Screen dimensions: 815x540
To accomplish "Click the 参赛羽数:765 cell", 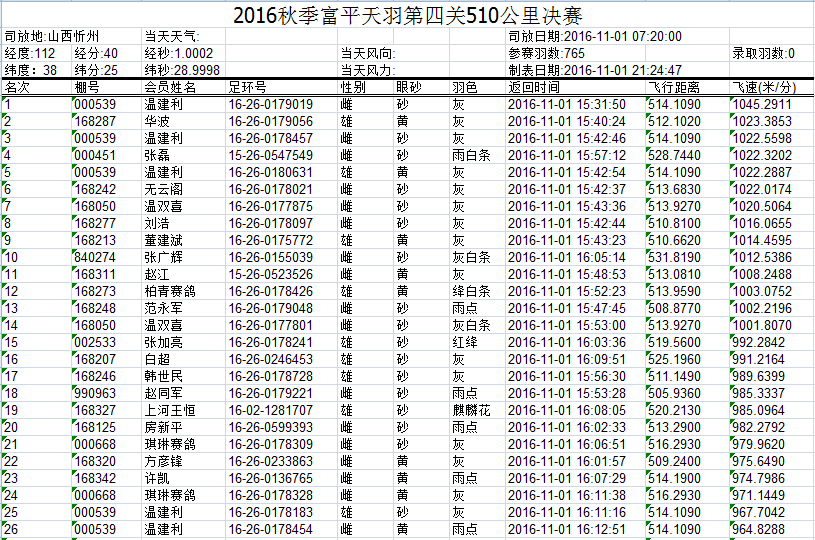I will pyautogui.click(x=546, y=53).
